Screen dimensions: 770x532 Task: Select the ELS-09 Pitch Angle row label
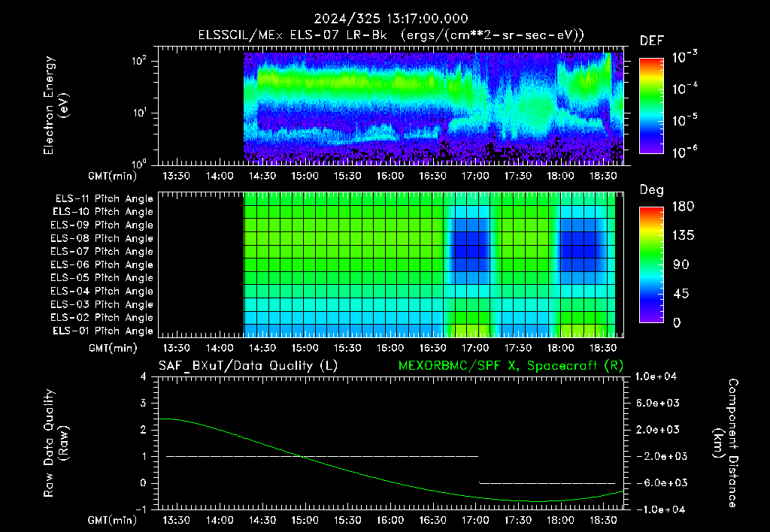tap(102, 225)
